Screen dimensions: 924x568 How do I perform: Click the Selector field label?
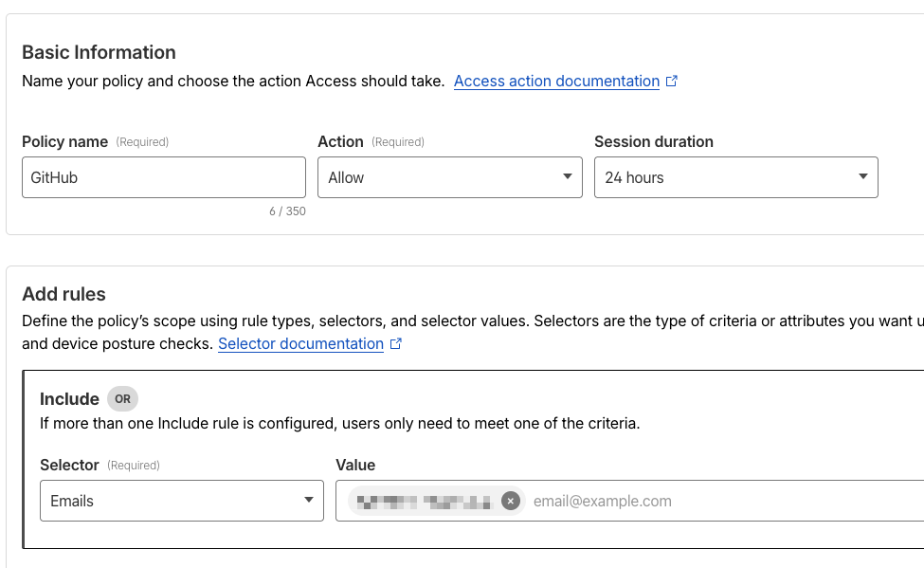coord(69,465)
